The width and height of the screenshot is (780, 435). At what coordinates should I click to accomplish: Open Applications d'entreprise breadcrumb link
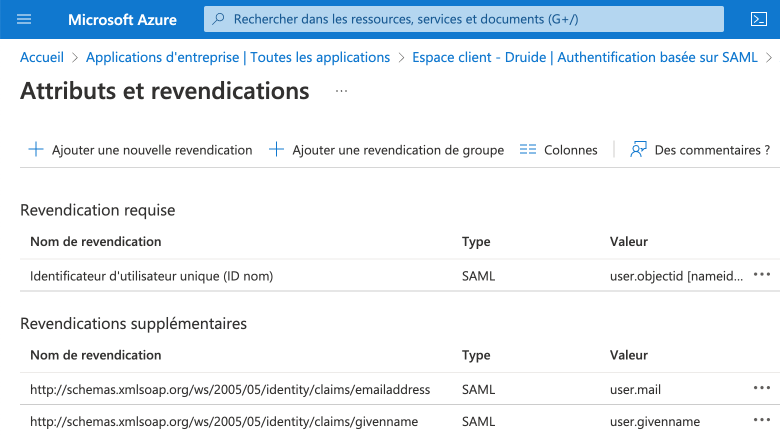pyautogui.click(x=238, y=57)
